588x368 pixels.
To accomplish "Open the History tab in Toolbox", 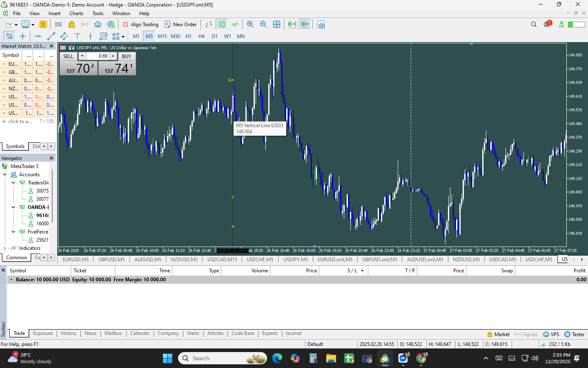I will coord(69,333).
